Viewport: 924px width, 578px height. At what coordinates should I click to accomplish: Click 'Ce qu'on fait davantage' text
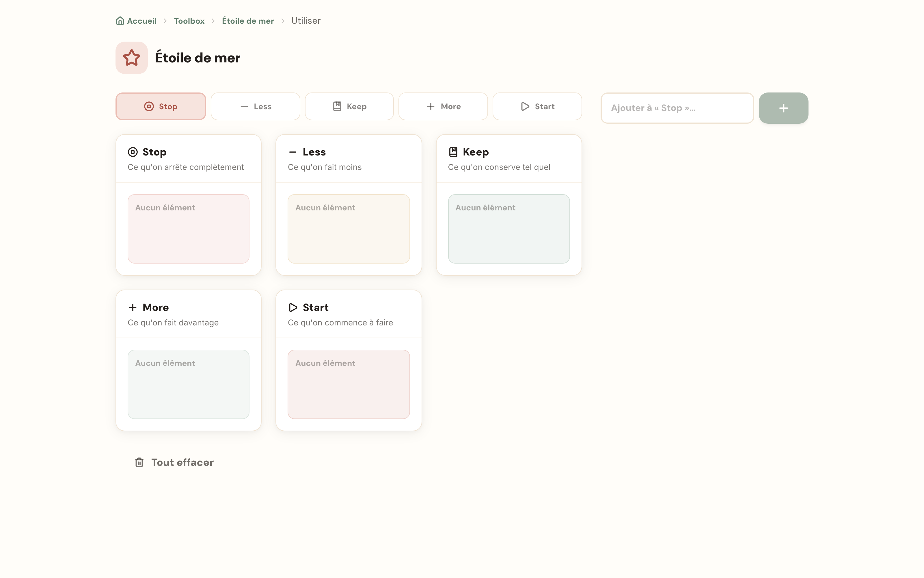tap(173, 323)
